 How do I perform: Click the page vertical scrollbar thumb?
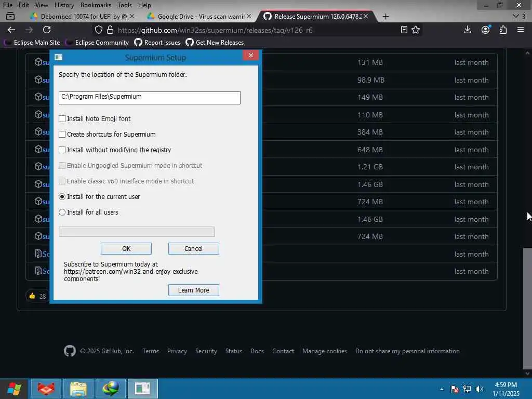click(x=527, y=309)
